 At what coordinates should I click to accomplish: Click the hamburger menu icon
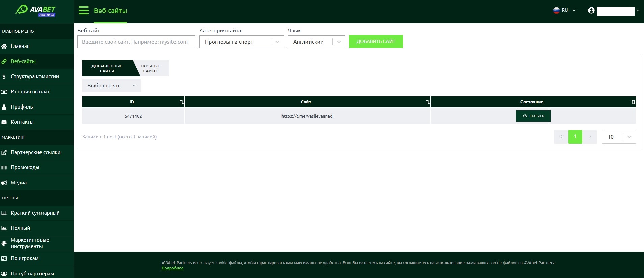pos(83,11)
